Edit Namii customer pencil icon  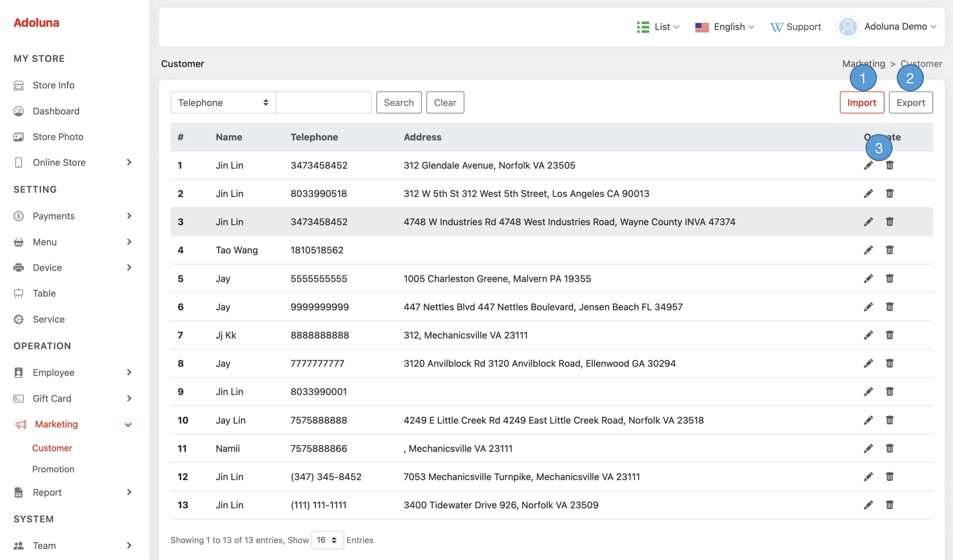(868, 449)
